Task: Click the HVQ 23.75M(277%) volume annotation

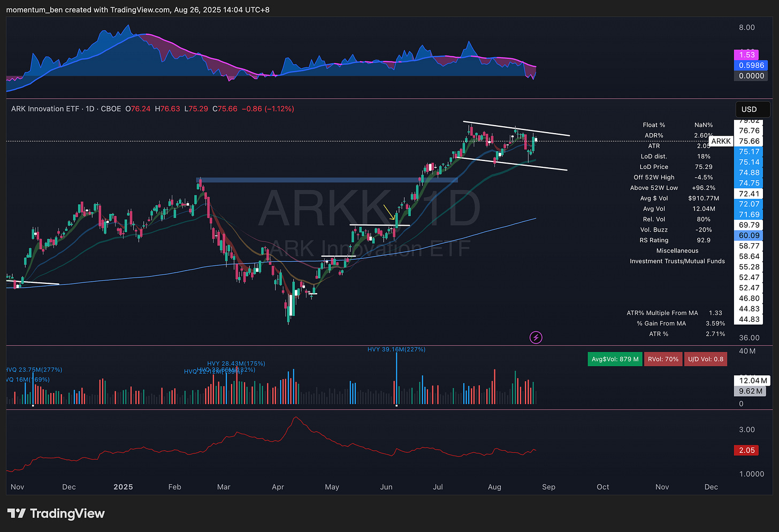Action: [x=34, y=370]
